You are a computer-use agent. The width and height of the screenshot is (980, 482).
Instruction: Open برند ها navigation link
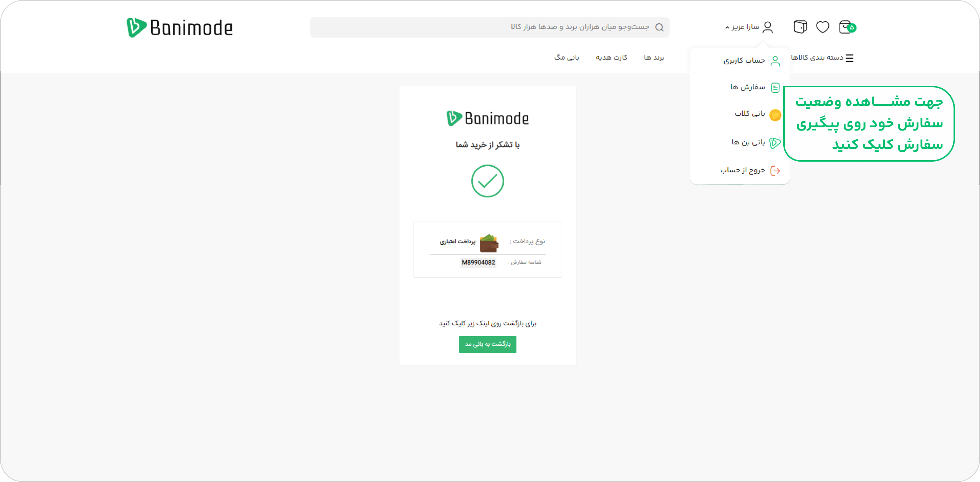pyautogui.click(x=653, y=58)
